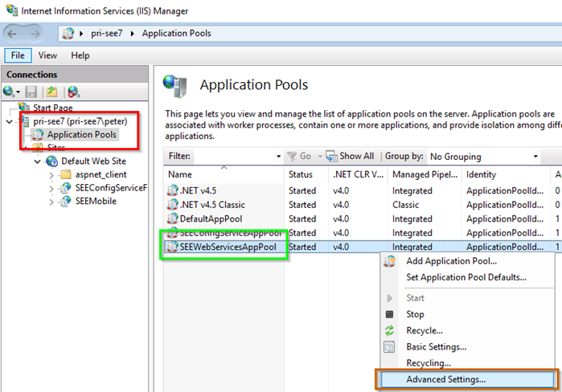Click the Create New Connection globe icon
The height and width of the screenshot is (392, 562).
pyautogui.click(x=9, y=92)
